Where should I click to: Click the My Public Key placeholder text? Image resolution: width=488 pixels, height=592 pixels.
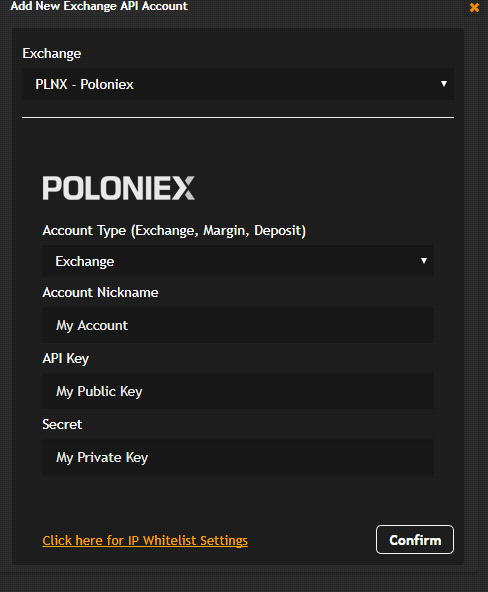pyautogui.click(x=99, y=392)
